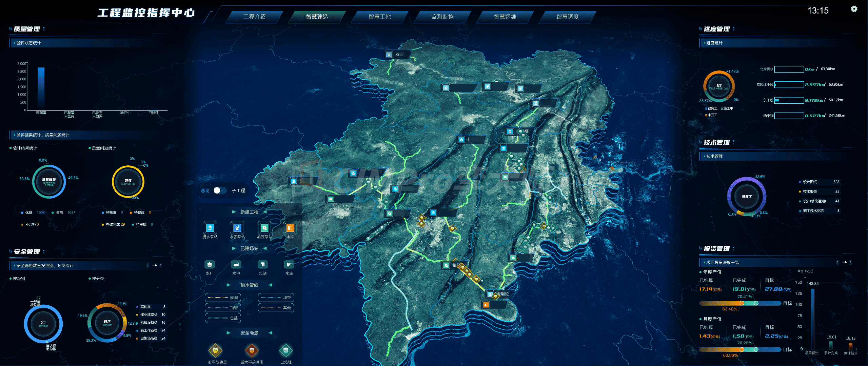
Task: Collapse the 输水管线 legend section
Action: [249, 285]
